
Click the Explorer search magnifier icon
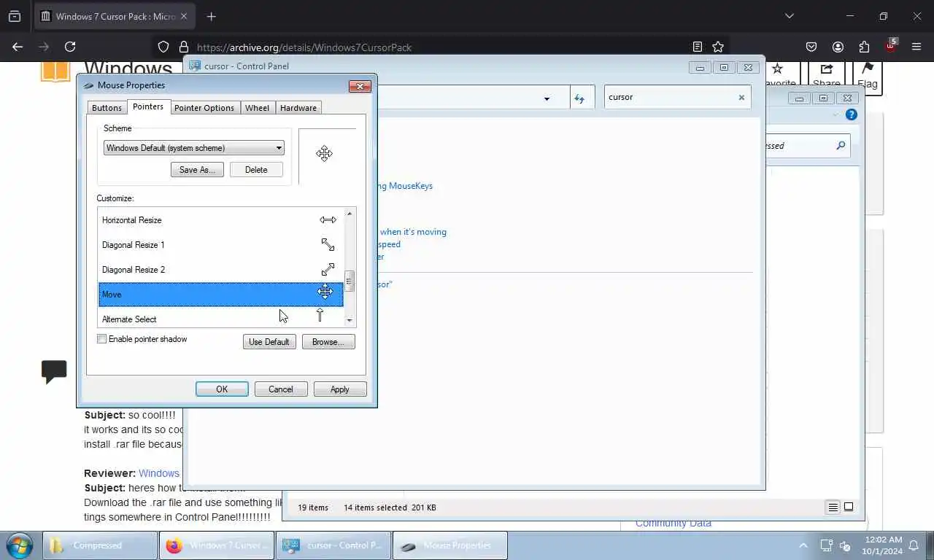click(841, 146)
